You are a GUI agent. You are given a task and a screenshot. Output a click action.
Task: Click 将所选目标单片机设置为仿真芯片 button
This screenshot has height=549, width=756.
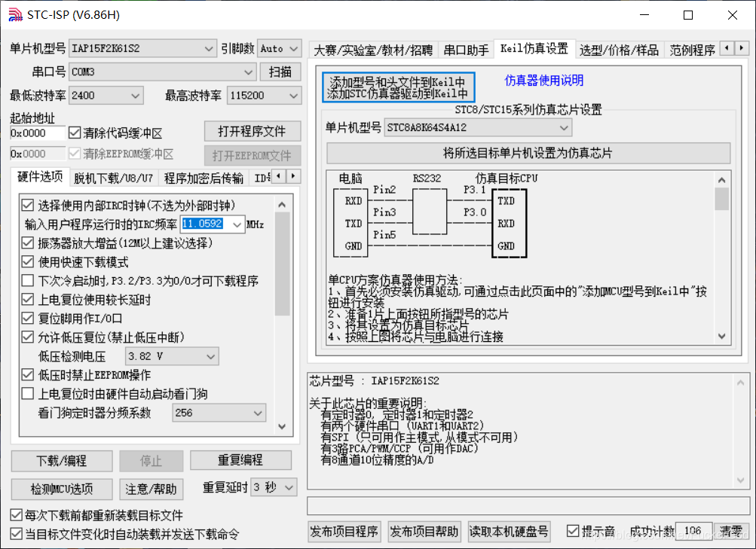click(528, 153)
